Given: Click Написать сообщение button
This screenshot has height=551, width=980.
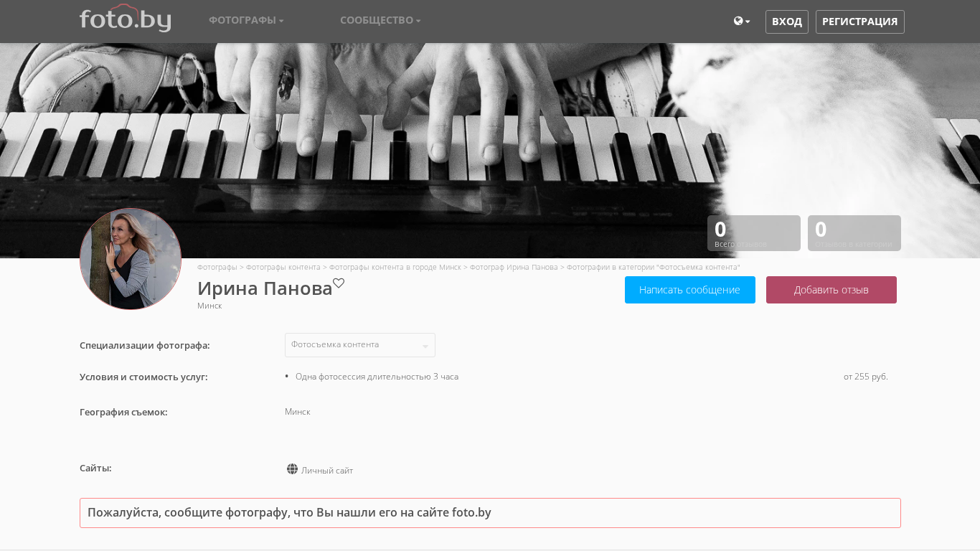Looking at the screenshot, I should (690, 290).
